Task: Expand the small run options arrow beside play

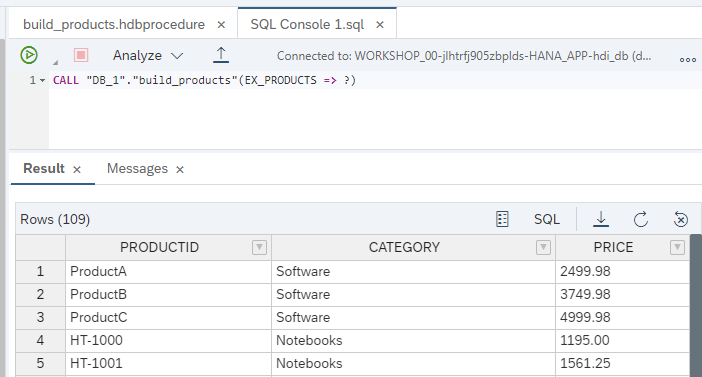Action: click(56, 62)
